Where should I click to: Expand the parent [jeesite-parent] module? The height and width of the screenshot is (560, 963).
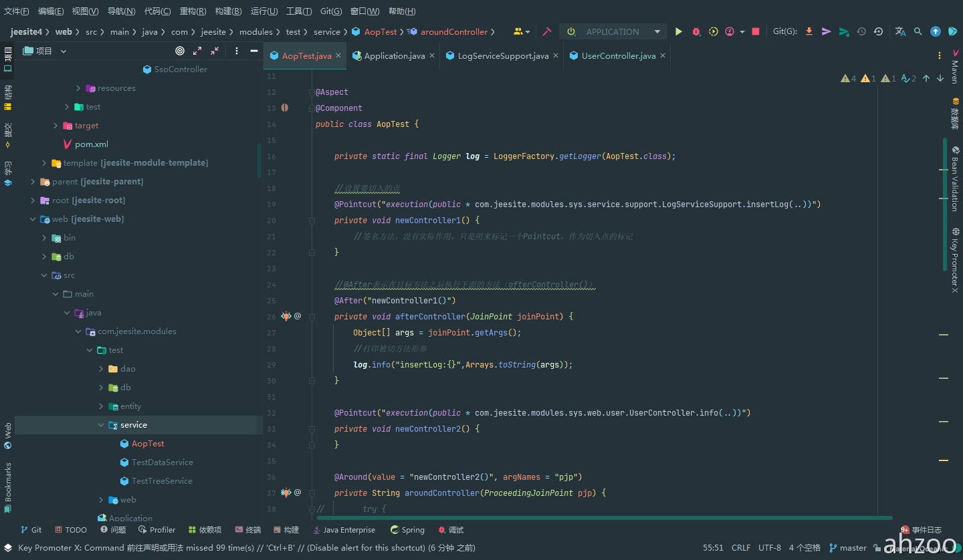pyautogui.click(x=33, y=182)
